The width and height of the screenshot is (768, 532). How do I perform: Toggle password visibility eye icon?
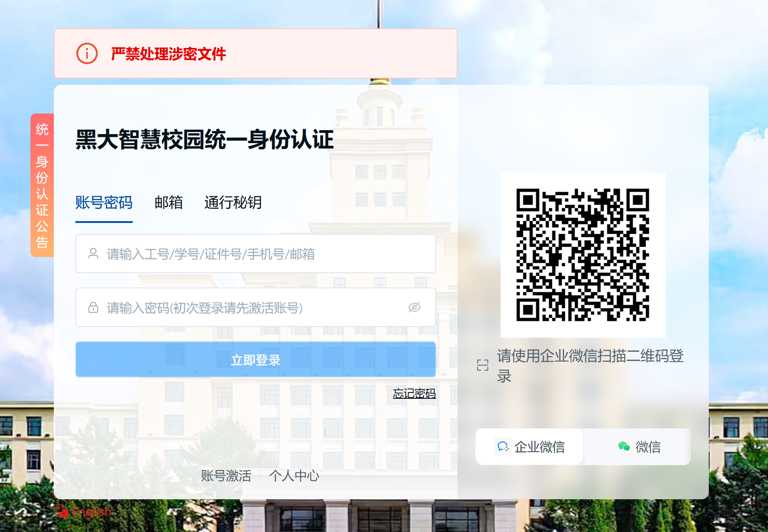415,307
